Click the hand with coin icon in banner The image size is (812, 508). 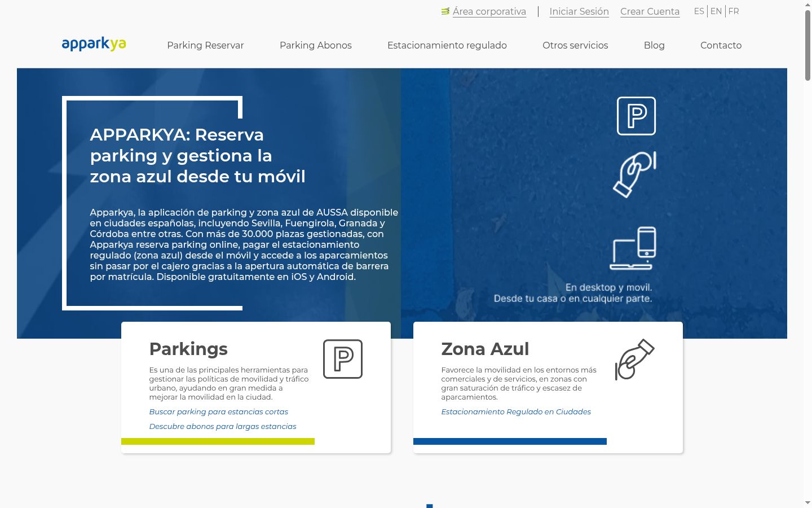click(635, 174)
